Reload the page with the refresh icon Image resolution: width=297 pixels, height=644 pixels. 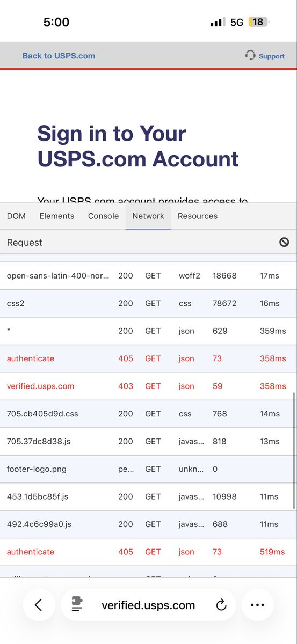click(221, 605)
